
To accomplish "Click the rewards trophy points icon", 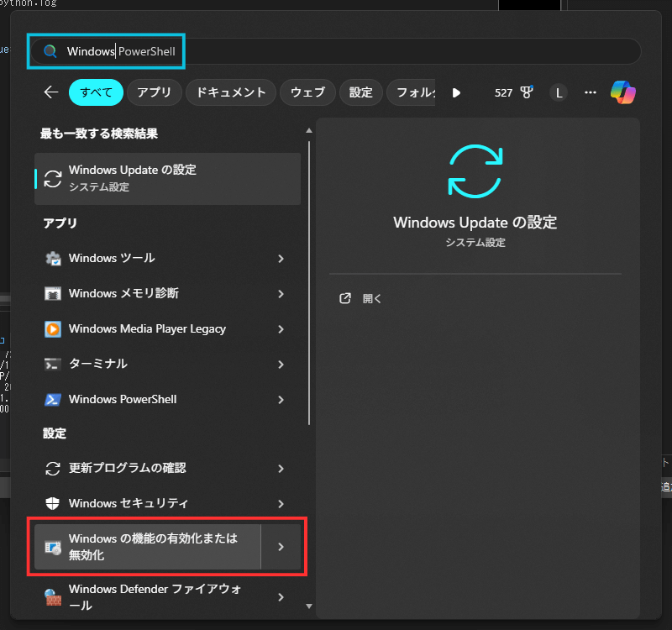I will click(527, 92).
